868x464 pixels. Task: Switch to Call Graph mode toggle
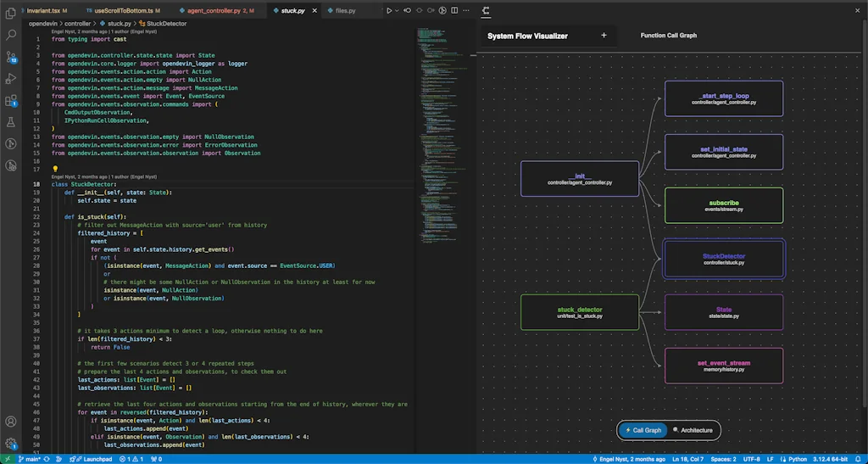pos(643,430)
